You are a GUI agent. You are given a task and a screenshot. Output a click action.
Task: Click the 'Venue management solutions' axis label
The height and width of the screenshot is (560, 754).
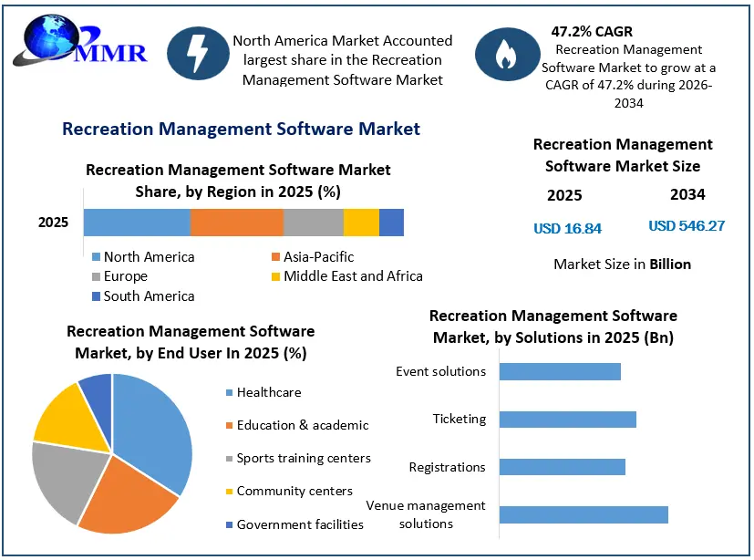pos(426,514)
